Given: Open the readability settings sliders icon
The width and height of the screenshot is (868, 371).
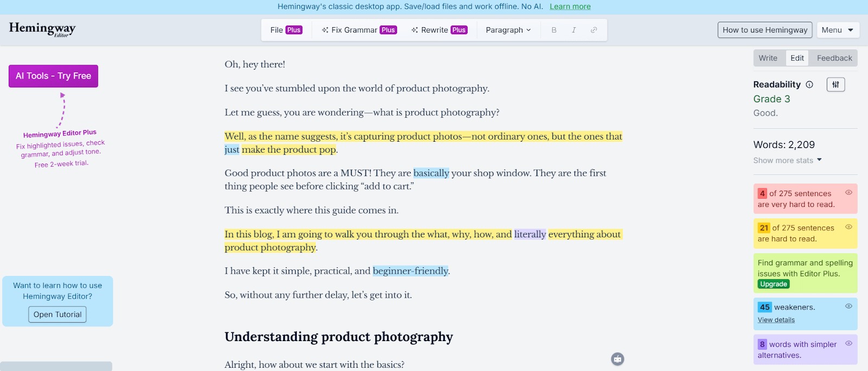Looking at the screenshot, I should coord(836,84).
